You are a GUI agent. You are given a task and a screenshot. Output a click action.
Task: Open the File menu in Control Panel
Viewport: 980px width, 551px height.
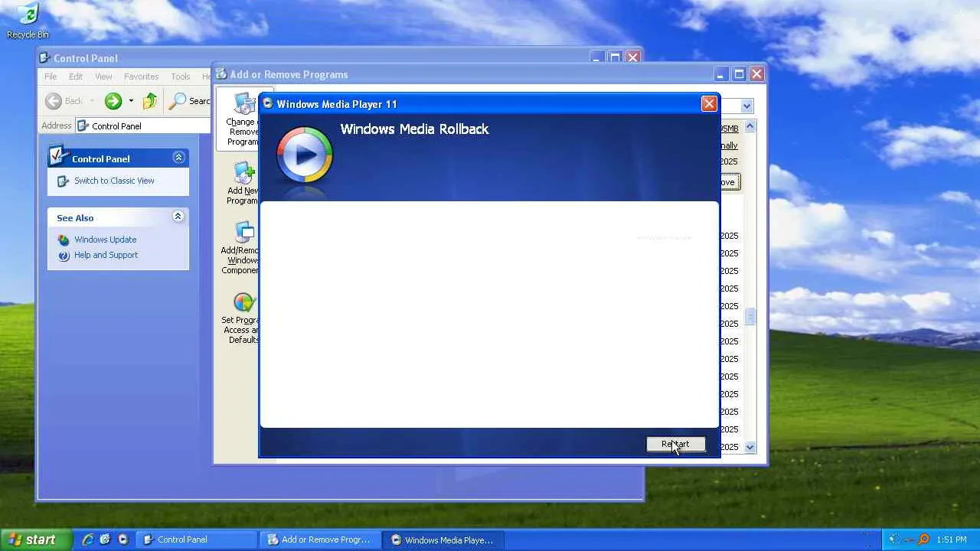pos(51,77)
